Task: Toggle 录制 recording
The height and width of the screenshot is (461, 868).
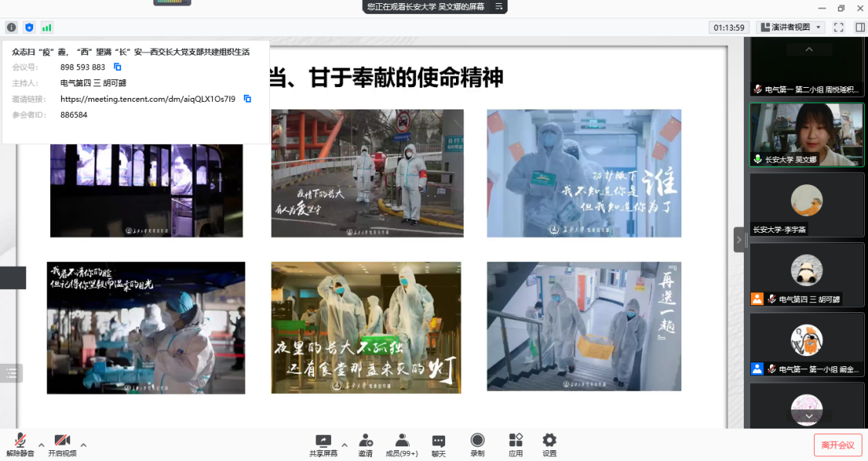Action: (x=478, y=445)
